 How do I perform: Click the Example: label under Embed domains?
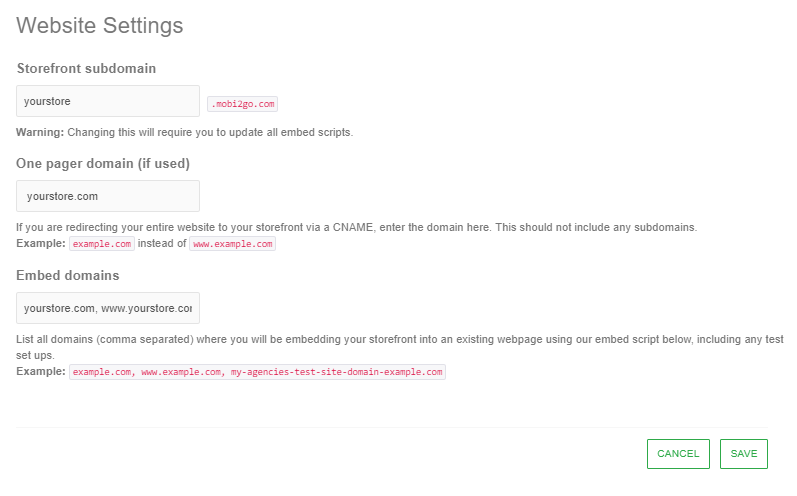point(41,371)
